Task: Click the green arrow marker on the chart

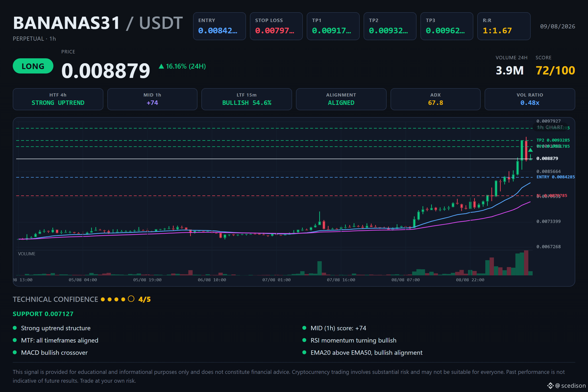Action: click(x=530, y=150)
